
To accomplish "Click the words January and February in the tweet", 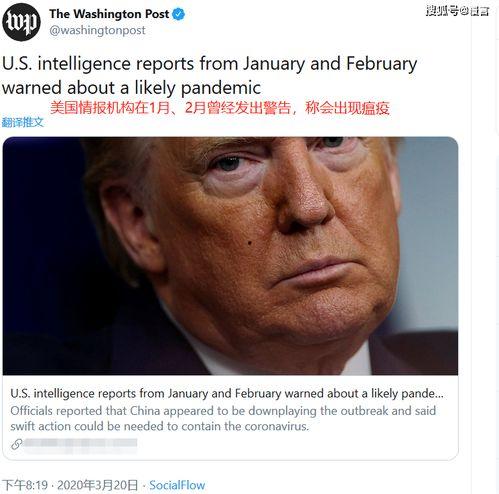I will click(330, 64).
